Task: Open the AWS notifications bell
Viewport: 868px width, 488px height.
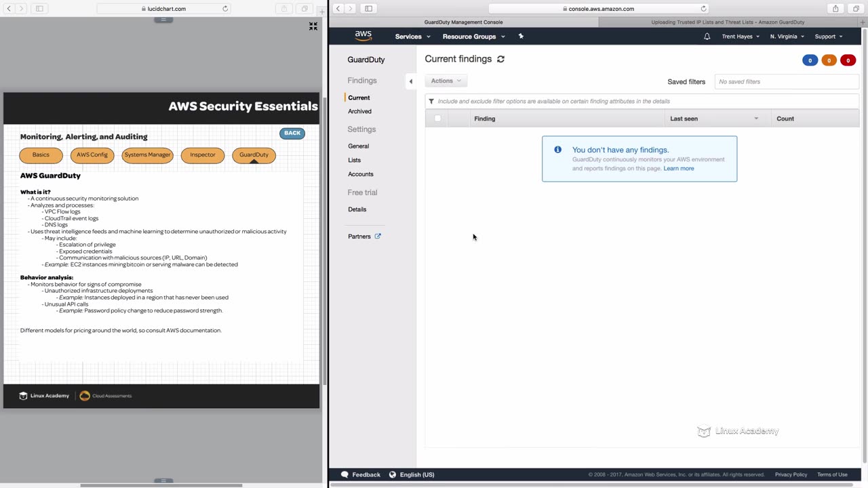Action: tap(707, 37)
